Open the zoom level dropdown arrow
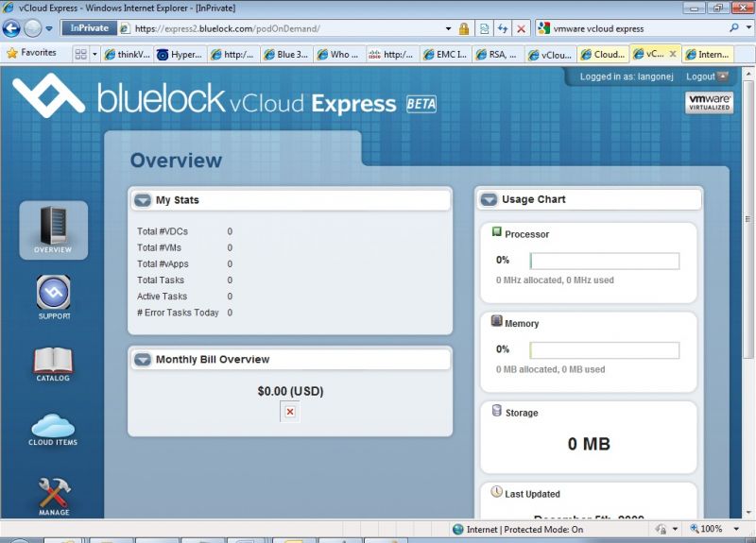756x543 pixels. click(x=736, y=529)
